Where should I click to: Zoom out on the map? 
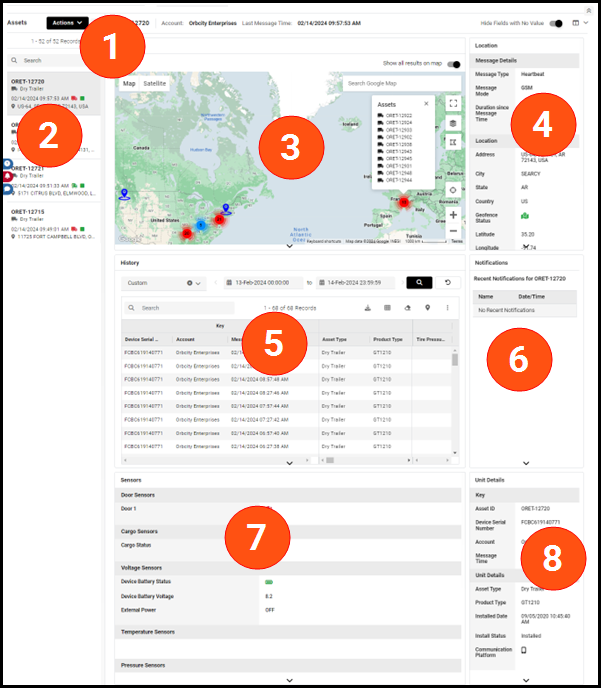click(455, 231)
